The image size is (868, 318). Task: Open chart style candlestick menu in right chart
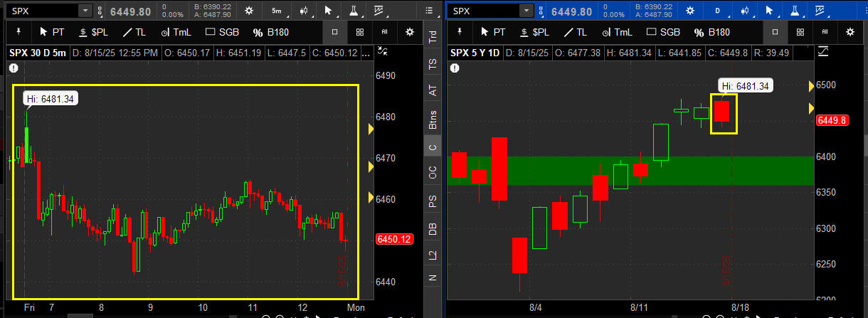point(746,11)
